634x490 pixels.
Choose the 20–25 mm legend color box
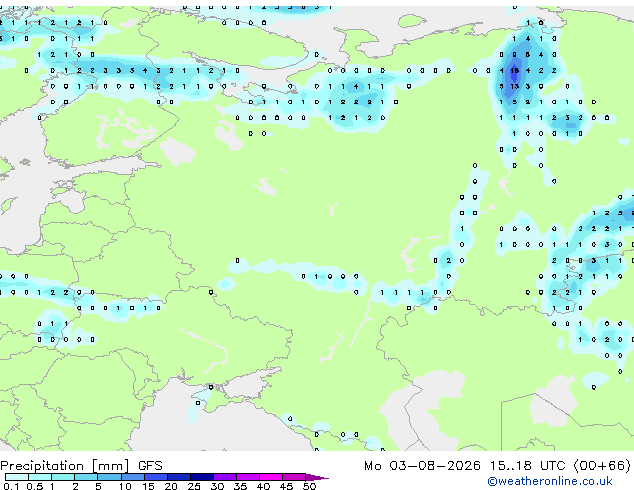pos(178,477)
